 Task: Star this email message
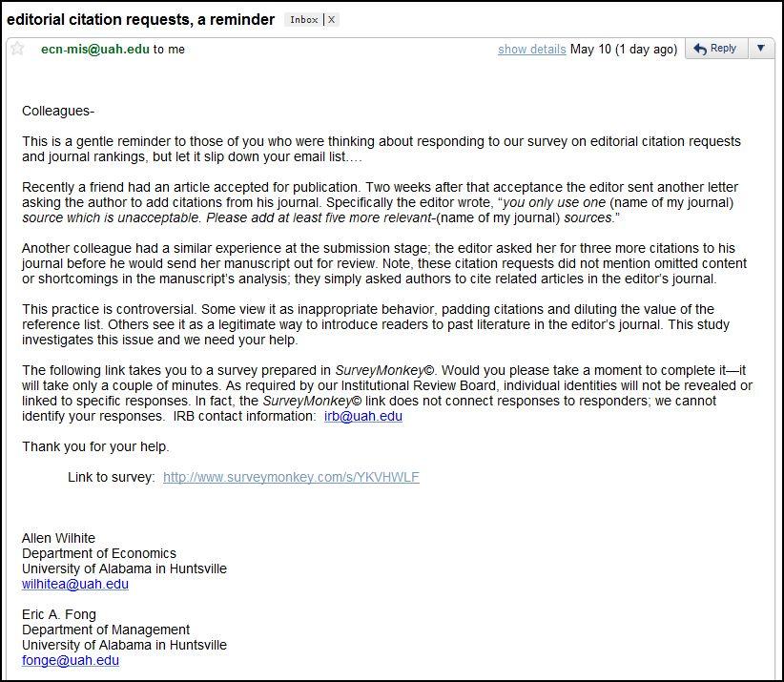(17, 49)
